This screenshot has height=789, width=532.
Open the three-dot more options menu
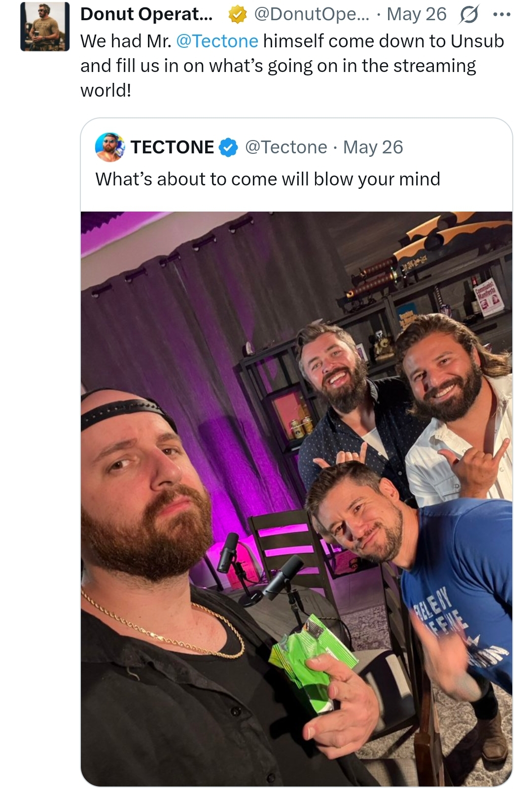[501, 15]
